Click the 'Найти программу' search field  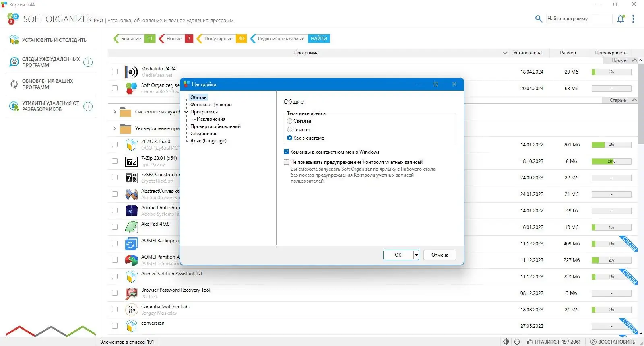(579, 19)
